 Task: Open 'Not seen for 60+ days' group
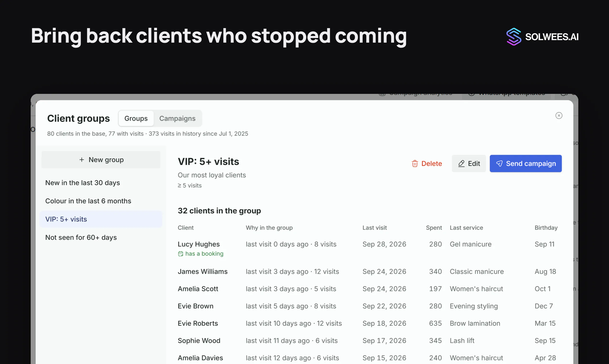pos(101,237)
